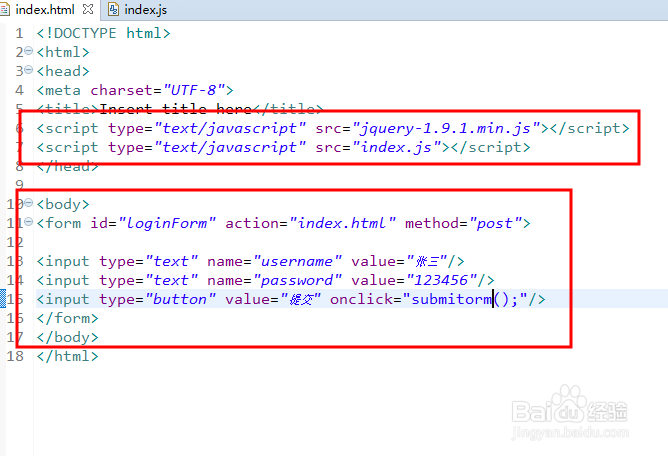Click the index.js file icon
The image size is (668, 456).
point(113,9)
